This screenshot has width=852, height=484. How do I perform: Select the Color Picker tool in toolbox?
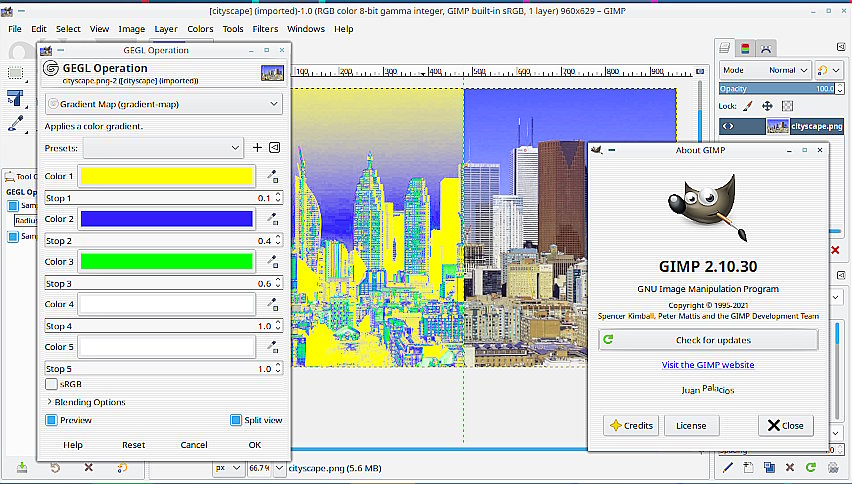[x=16, y=123]
